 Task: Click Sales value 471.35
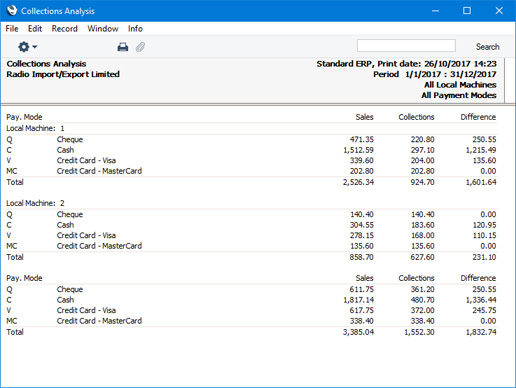pyautogui.click(x=362, y=139)
